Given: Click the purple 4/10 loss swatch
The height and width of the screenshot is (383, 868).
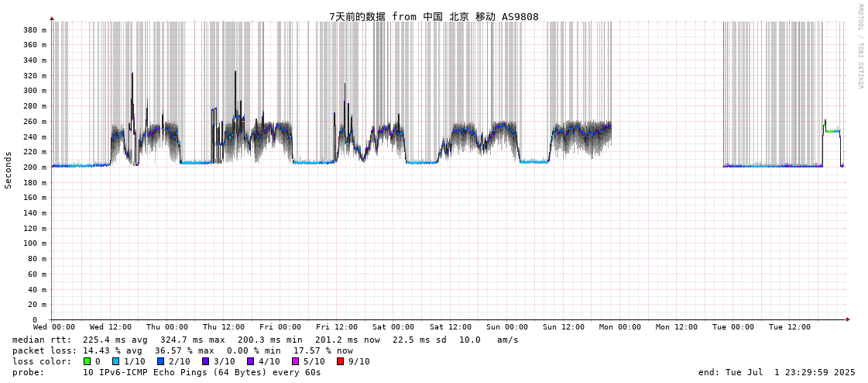Looking at the screenshot, I should (x=251, y=361).
